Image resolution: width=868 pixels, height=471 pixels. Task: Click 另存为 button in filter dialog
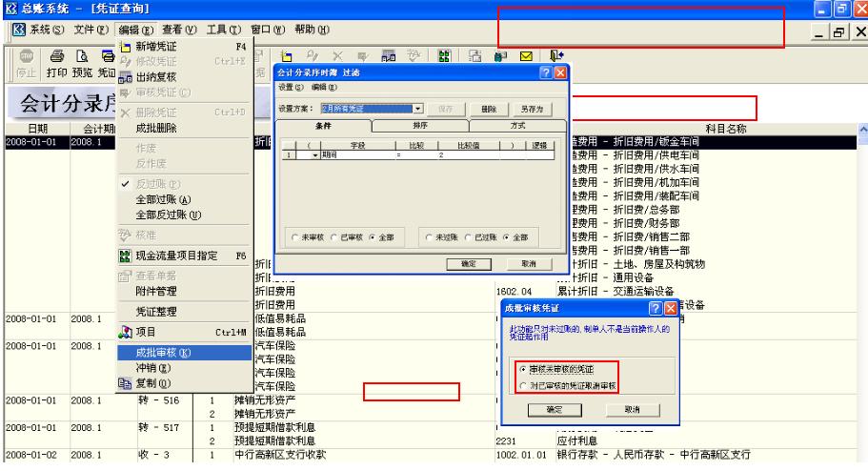532,109
